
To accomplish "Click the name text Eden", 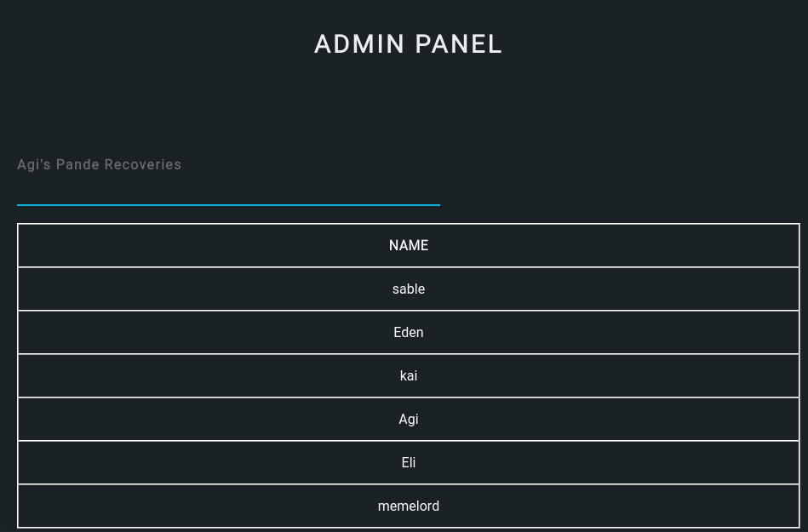I will click(x=408, y=332).
